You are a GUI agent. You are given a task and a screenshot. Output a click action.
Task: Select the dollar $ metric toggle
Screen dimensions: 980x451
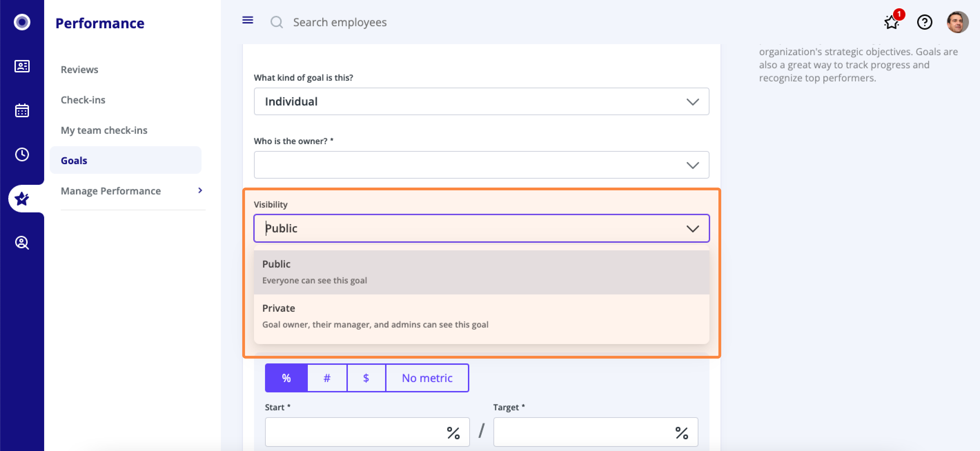click(366, 378)
